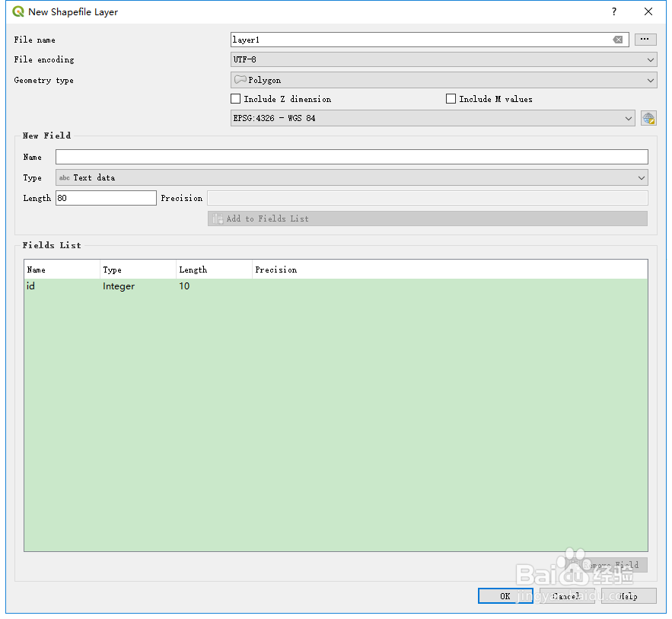Click the QGIS logo in title bar

[18, 11]
